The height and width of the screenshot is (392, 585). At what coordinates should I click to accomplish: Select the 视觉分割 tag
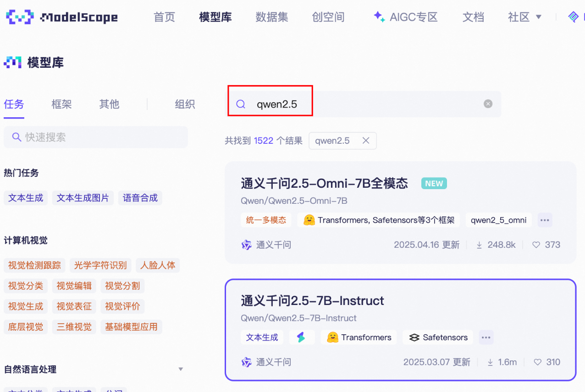pyautogui.click(x=122, y=286)
